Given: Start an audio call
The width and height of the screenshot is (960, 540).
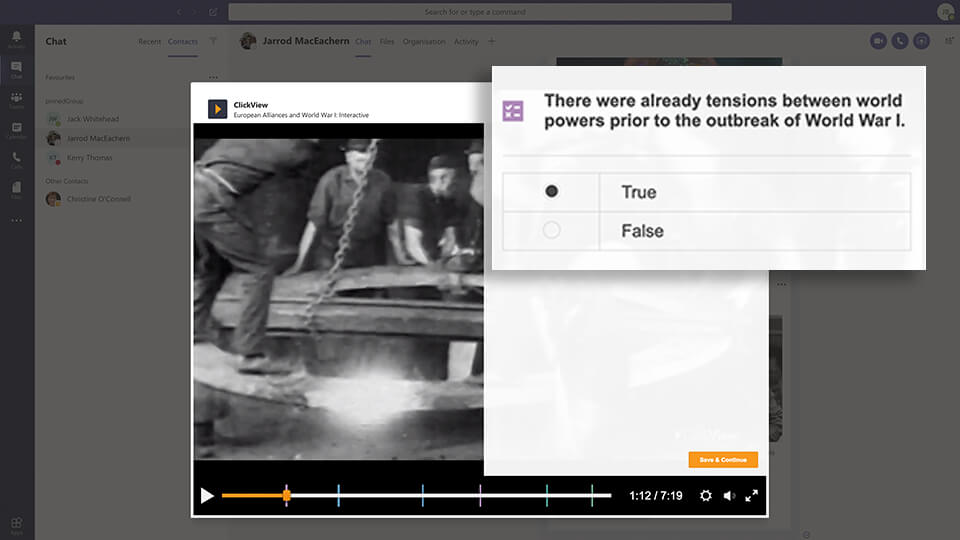Looking at the screenshot, I should pyautogui.click(x=900, y=41).
